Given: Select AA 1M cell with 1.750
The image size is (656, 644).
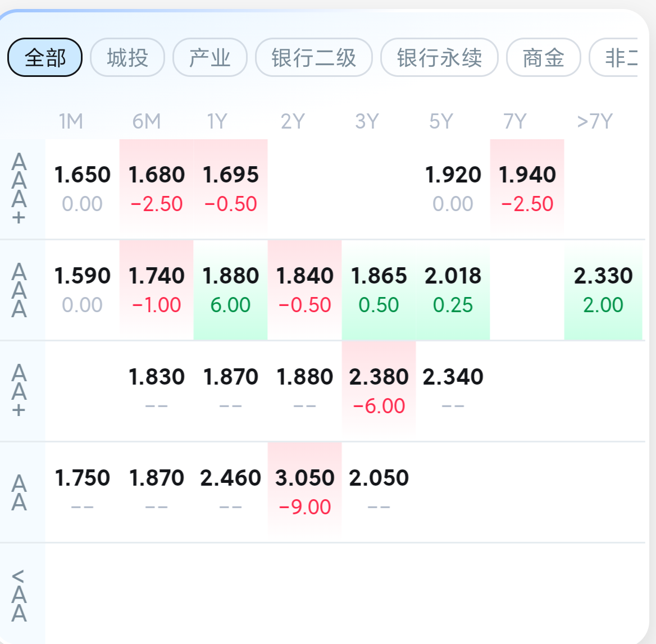Looking at the screenshot, I should coord(83,491).
